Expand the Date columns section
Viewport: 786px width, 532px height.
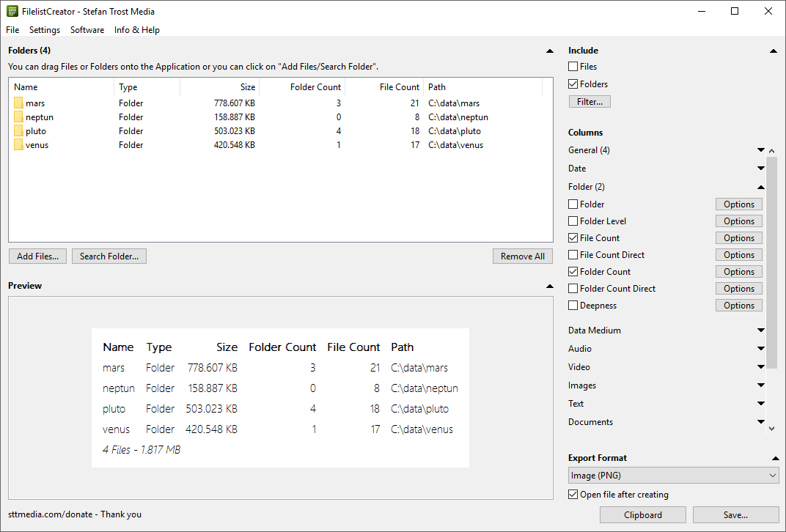[x=761, y=168]
